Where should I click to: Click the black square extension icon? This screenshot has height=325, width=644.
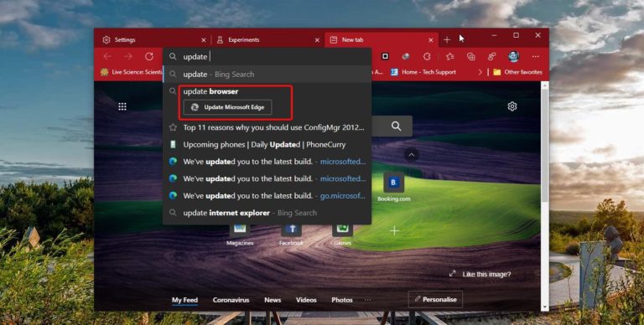point(385,56)
